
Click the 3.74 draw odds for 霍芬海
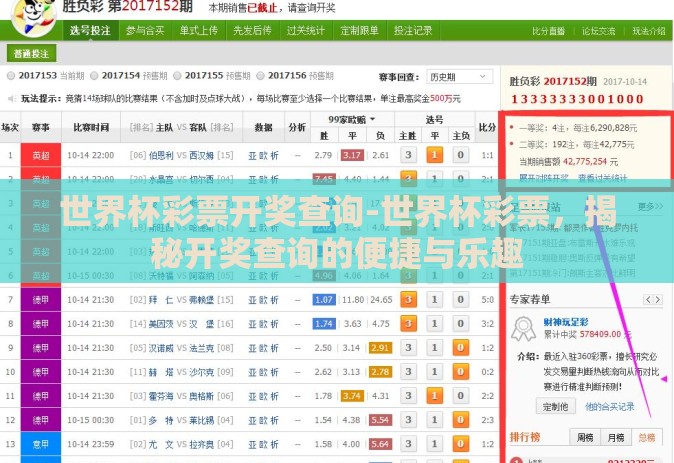352,396
